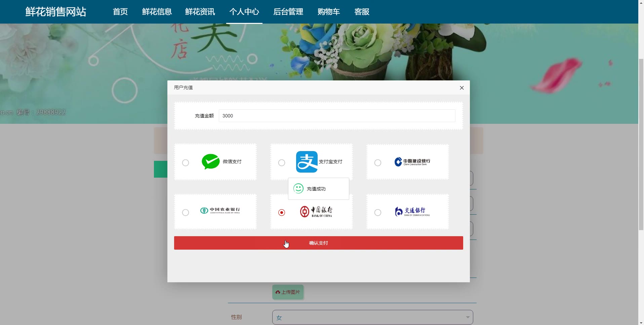644x325 pixels.
Task: Click the China Construction Bank logo
Action: pyautogui.click(x=412, y=162)
